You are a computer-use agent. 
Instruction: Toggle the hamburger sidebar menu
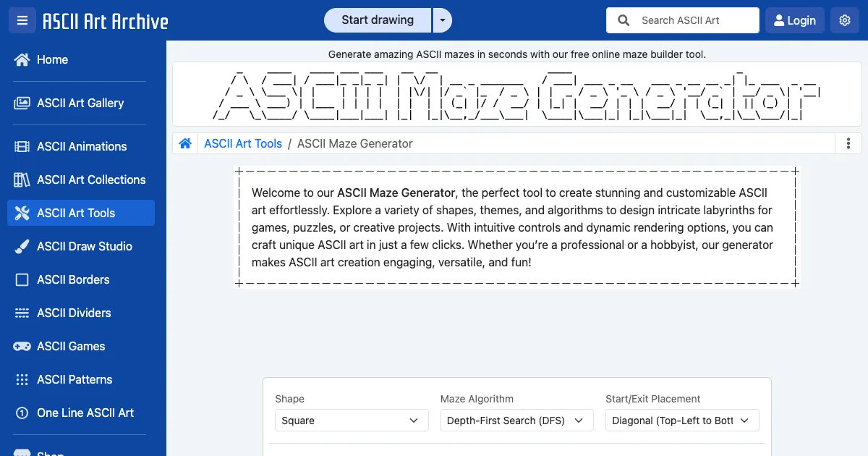coord(22,20)
